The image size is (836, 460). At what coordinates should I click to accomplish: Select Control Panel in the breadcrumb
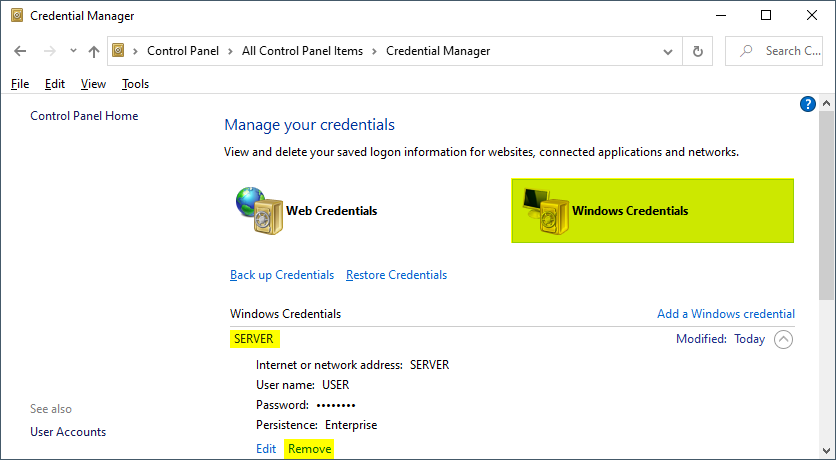click(183, 51)
